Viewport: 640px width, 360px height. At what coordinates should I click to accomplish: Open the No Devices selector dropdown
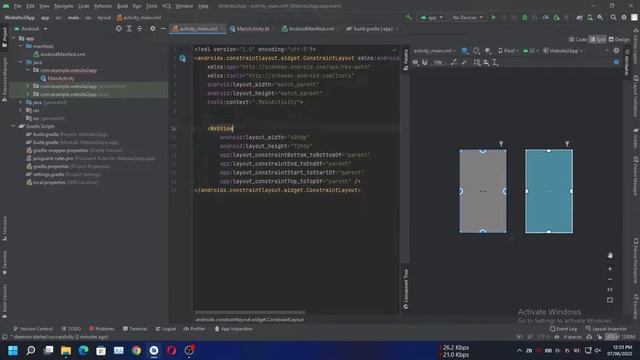(x=467, y=18)
